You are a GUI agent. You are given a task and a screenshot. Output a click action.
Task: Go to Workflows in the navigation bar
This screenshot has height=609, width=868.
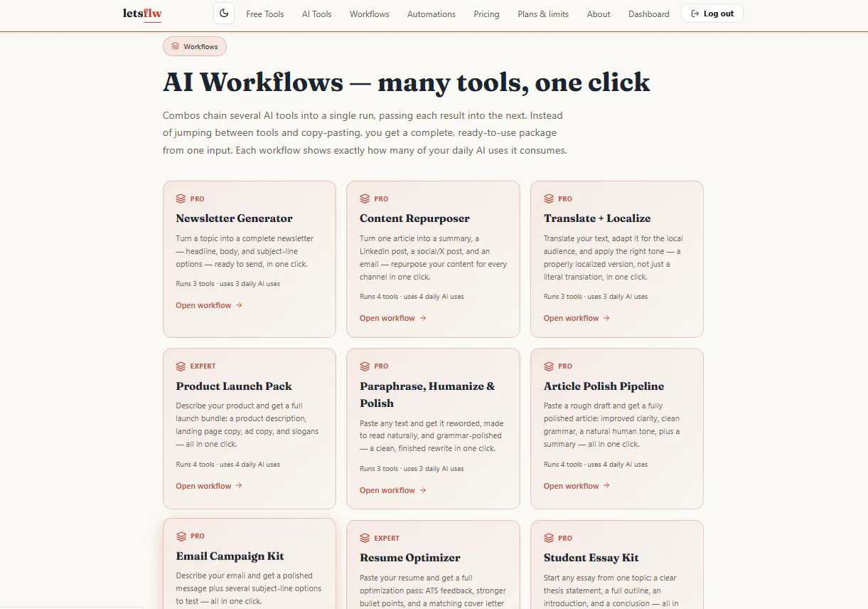tap(370, 14)
